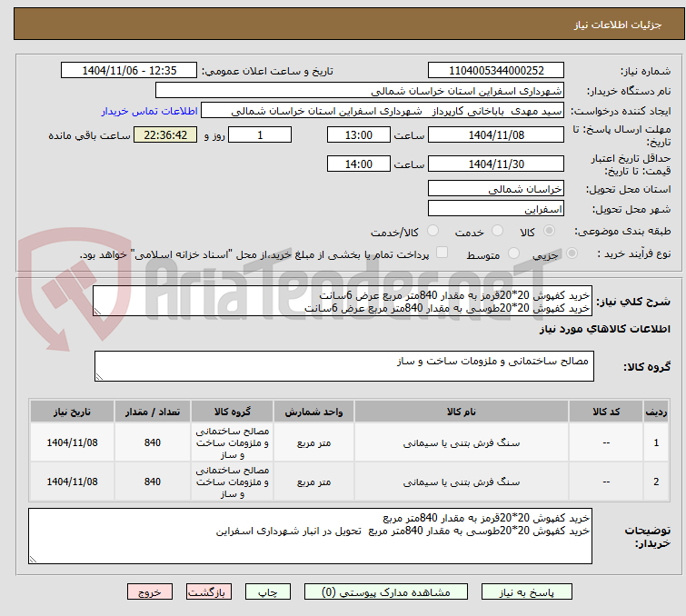Viewport: 686px width, 616px height.
Task: Click the request creator field سید مهدی باباخانی
Action: click(x=383, y=111)
